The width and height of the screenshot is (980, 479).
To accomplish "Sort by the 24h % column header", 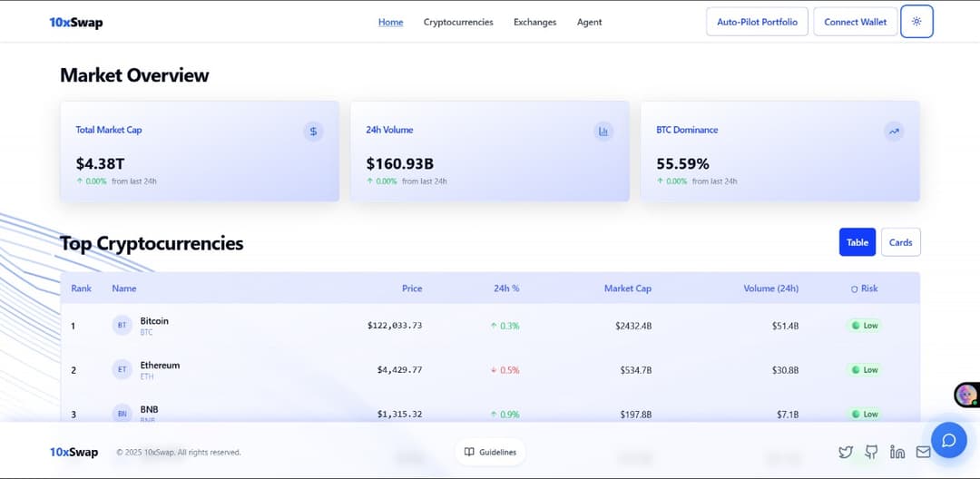I will click(x=506, y=288).
